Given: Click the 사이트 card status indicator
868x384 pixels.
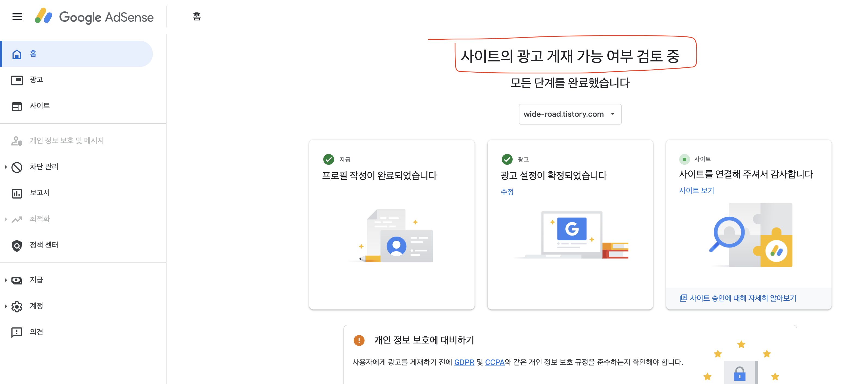Looking at the screenshot, I should click(684, 159).
